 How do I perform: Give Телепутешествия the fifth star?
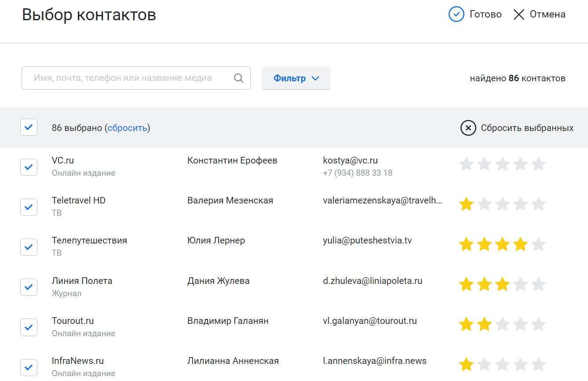tap(538, 244)
